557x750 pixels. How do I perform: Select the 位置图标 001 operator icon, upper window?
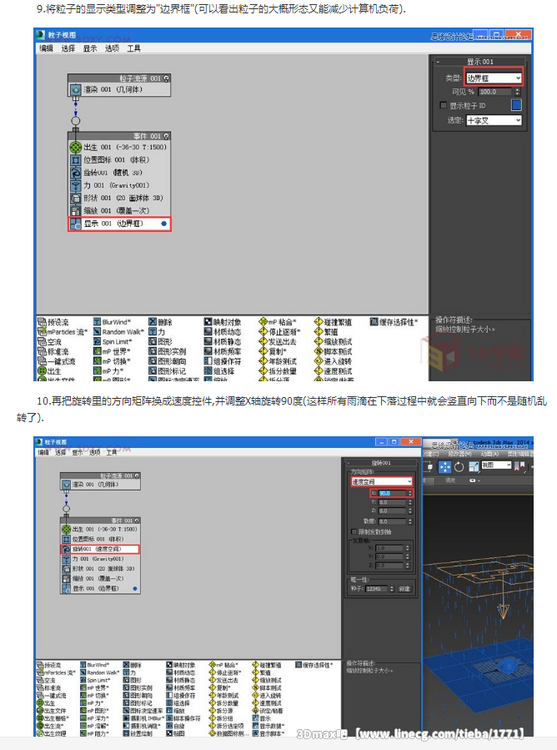pos(76,160)
